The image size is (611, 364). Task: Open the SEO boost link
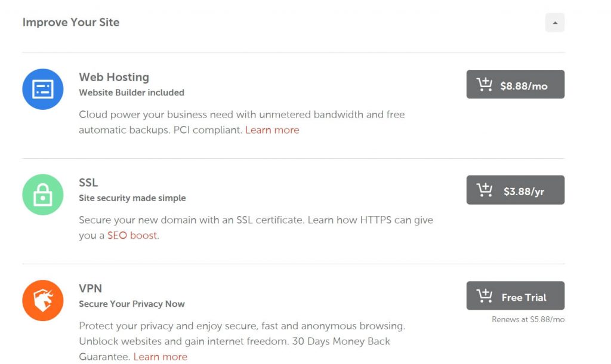[132, 235]
